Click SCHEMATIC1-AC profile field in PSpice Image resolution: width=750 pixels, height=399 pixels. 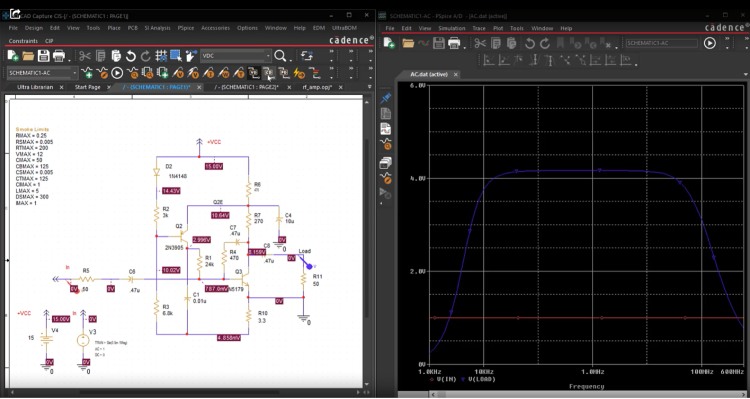[662, 43]
